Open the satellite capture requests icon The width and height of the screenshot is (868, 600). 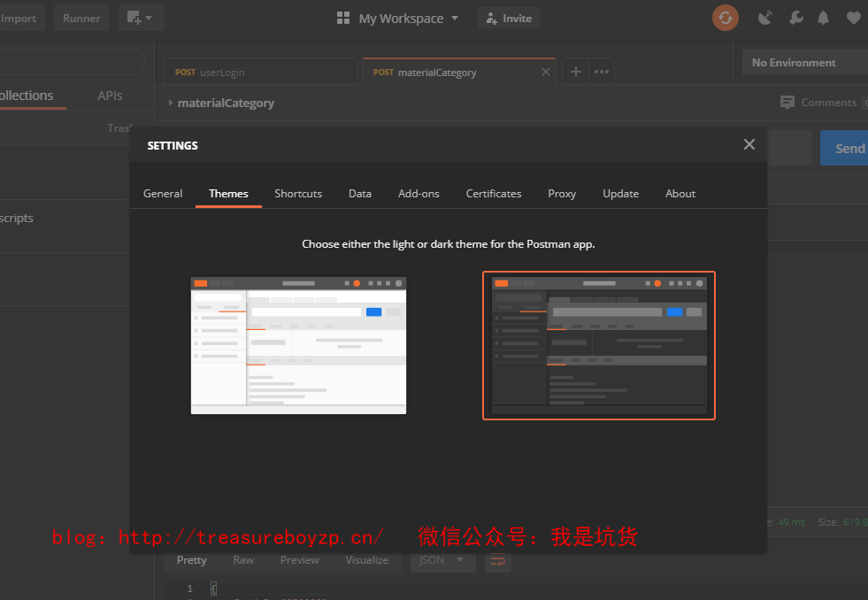[765, 18]
